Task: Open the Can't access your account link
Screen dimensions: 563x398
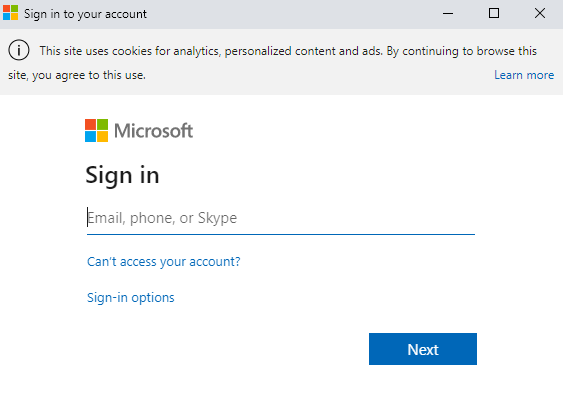Action: click(164, 262)
